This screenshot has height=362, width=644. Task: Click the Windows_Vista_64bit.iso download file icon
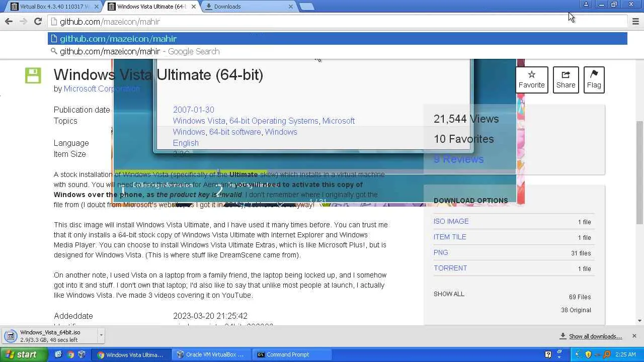pos(11,336)
